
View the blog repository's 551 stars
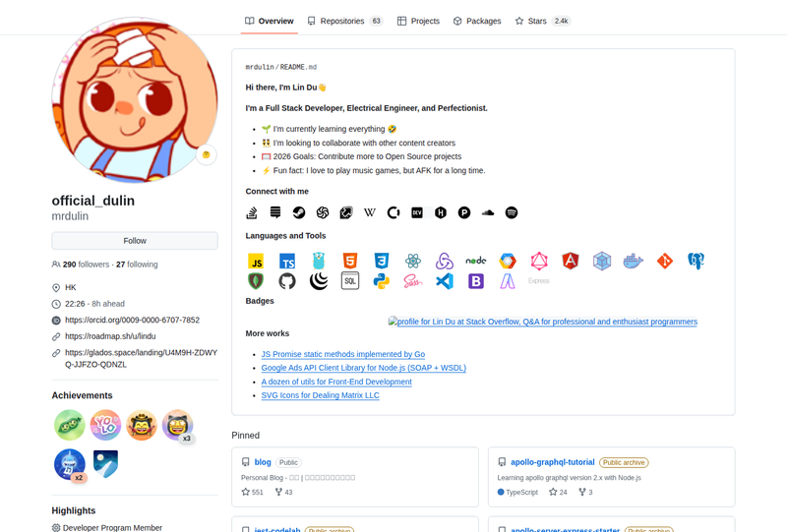point(253,493)
